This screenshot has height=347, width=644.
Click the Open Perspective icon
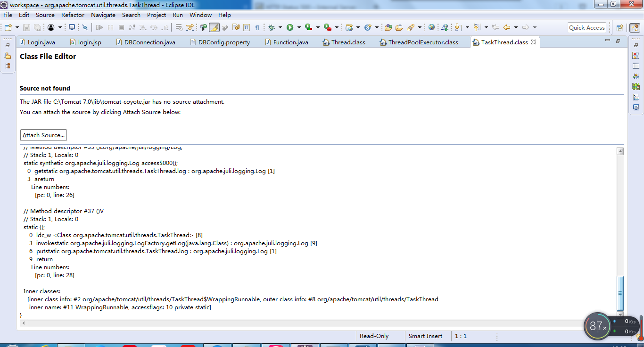pyautogui.click(x=620, y=27)
